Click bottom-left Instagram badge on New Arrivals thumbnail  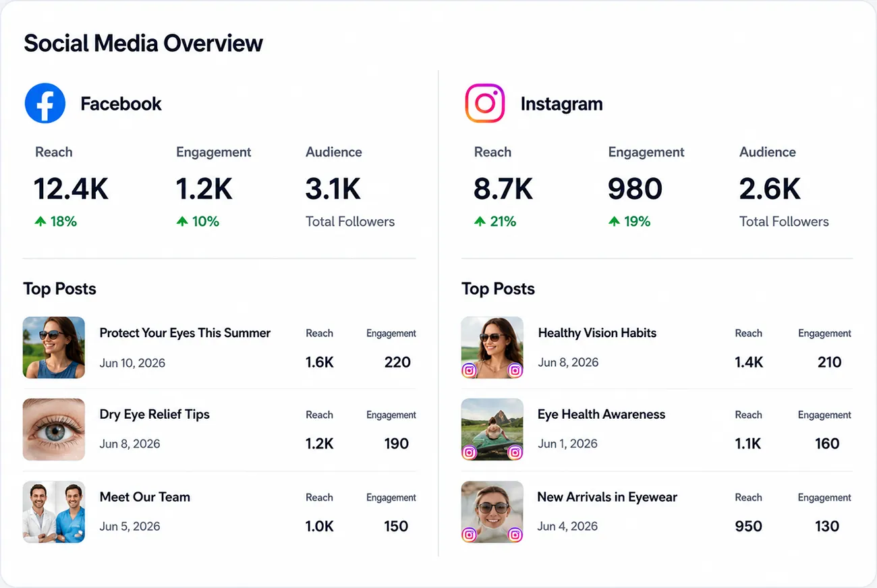coord(469,535)
